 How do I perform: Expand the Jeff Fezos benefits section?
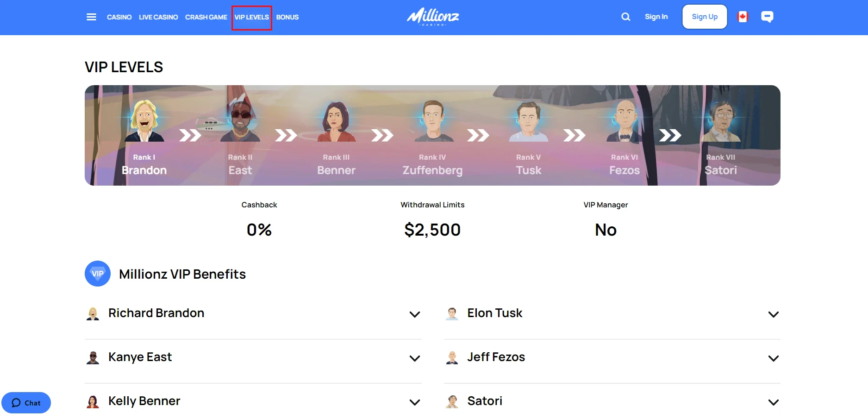(x=773, y=358)
